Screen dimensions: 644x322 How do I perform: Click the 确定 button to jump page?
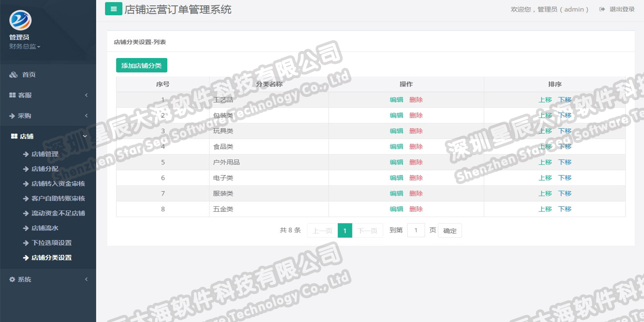click(450, 231)
